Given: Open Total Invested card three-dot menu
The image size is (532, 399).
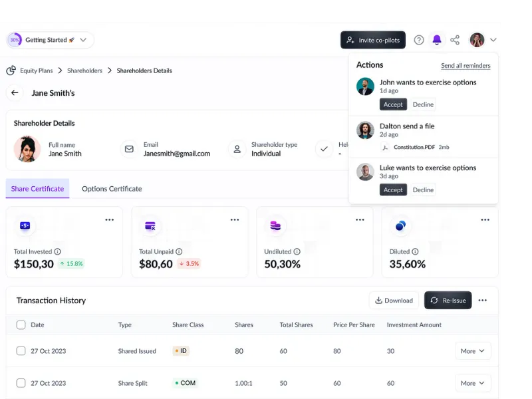Looking at the screenshot, I should coord(110,219).
